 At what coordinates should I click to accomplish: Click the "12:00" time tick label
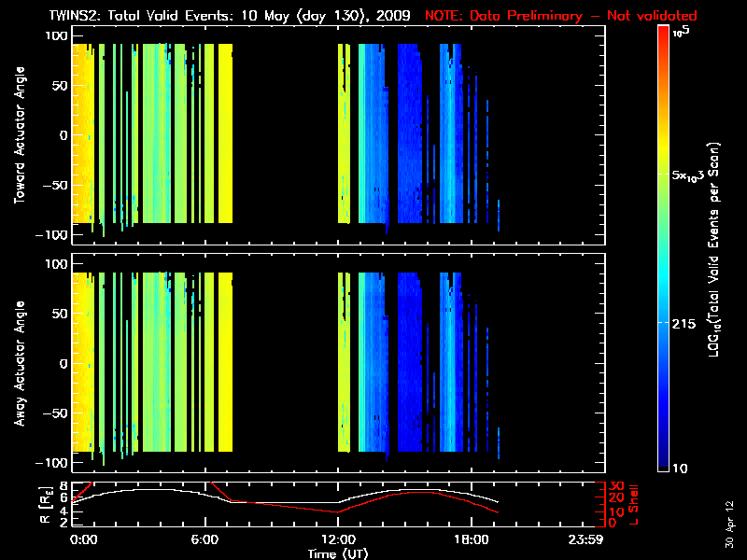(x=337, y=539)
